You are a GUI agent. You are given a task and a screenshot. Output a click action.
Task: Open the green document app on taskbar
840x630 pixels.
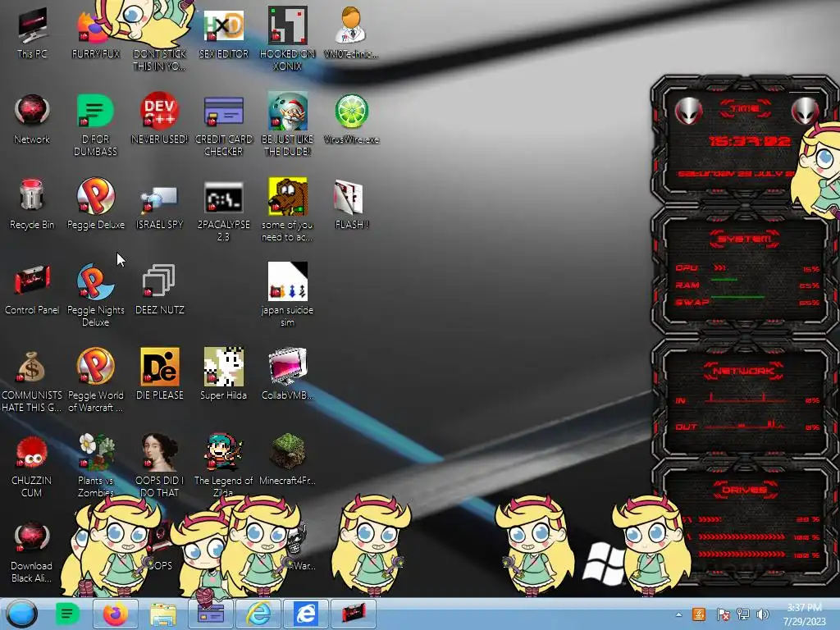(x=67, y=614)
